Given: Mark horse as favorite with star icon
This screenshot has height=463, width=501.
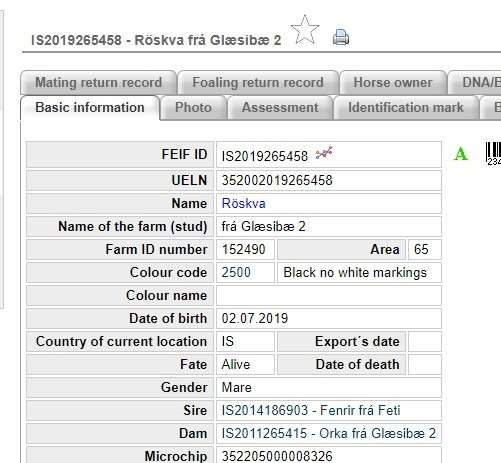Looking at the screenshot, I should tap(305, 30).
